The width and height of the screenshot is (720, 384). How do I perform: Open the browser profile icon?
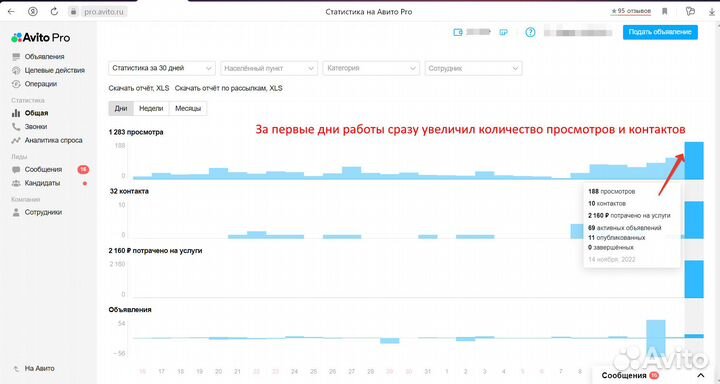pyautogui.click(x=33, y=11)
